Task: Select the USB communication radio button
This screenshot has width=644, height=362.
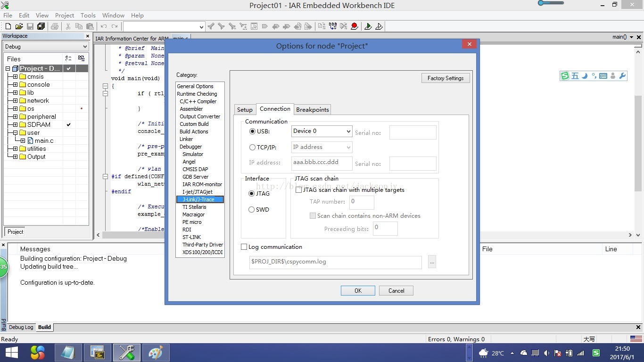Action: pos(252,132)
